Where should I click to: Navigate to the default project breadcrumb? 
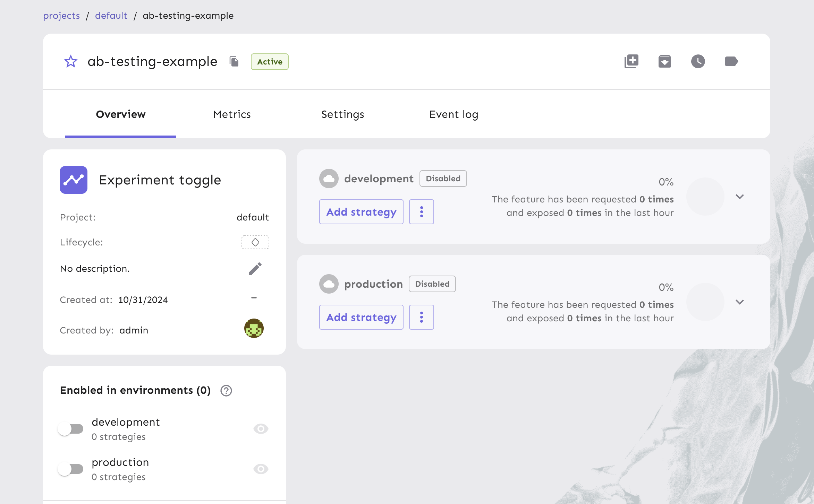pyautogui.click(x=111, y=15)
